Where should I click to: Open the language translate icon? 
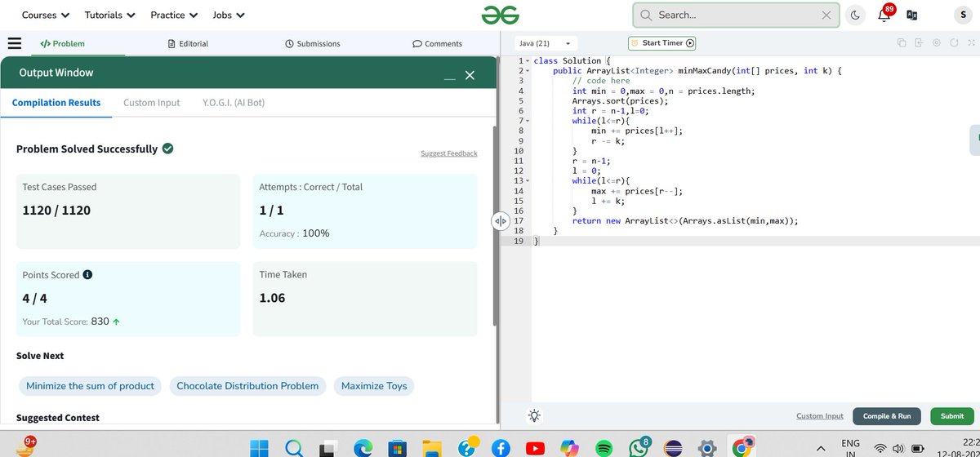[912, 15]
